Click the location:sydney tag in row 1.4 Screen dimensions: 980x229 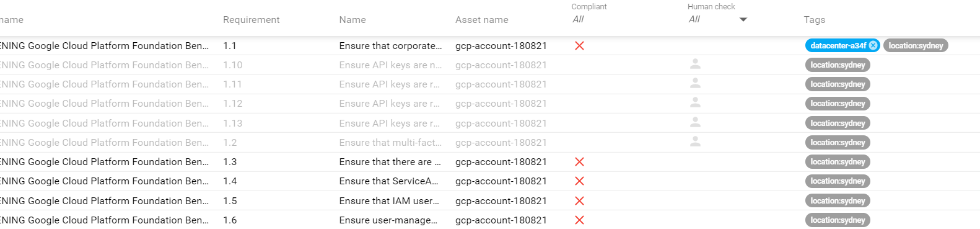point(838,181)
